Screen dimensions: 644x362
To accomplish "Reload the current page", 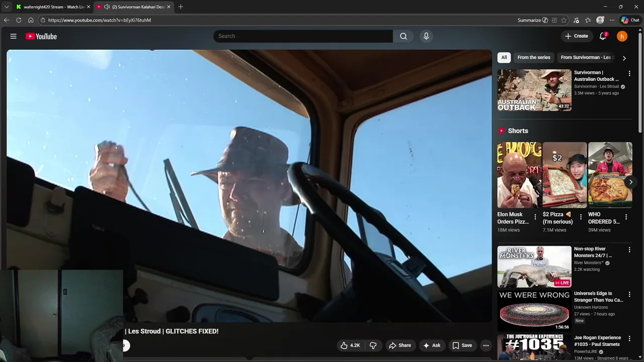I will coord(19,20).
